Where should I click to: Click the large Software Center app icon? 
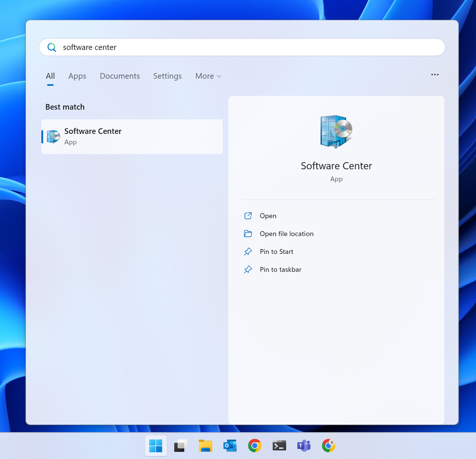pos(336,131)
